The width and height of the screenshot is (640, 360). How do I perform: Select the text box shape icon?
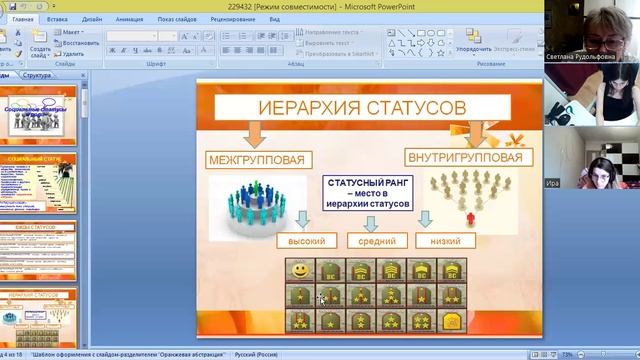[391, 33]
